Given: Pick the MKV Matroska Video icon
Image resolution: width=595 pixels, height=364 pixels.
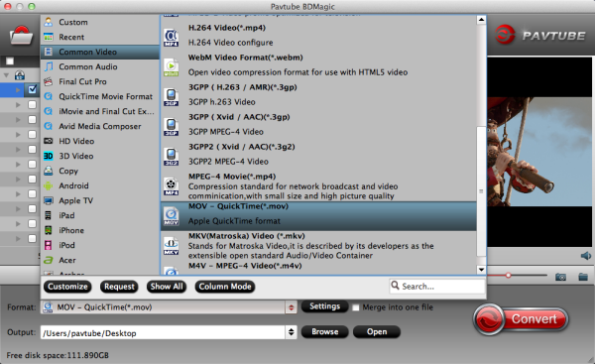Looking at the screenshot, I should pos(172,246).
